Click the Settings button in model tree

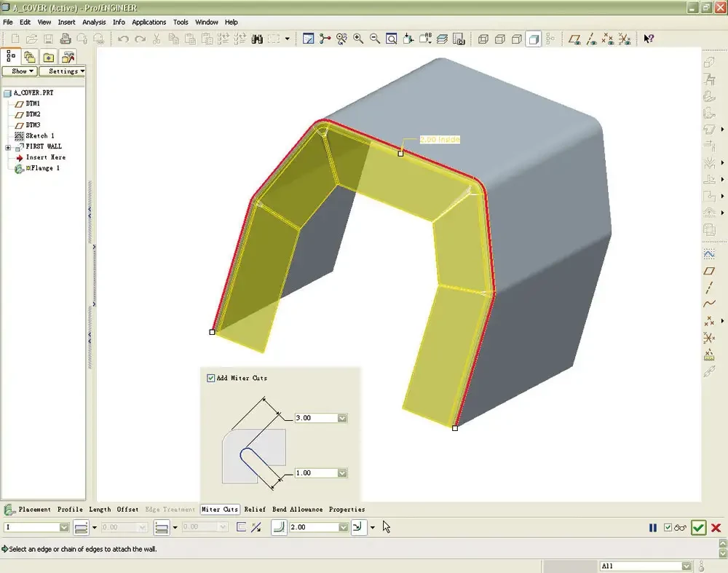pos(63,71)
